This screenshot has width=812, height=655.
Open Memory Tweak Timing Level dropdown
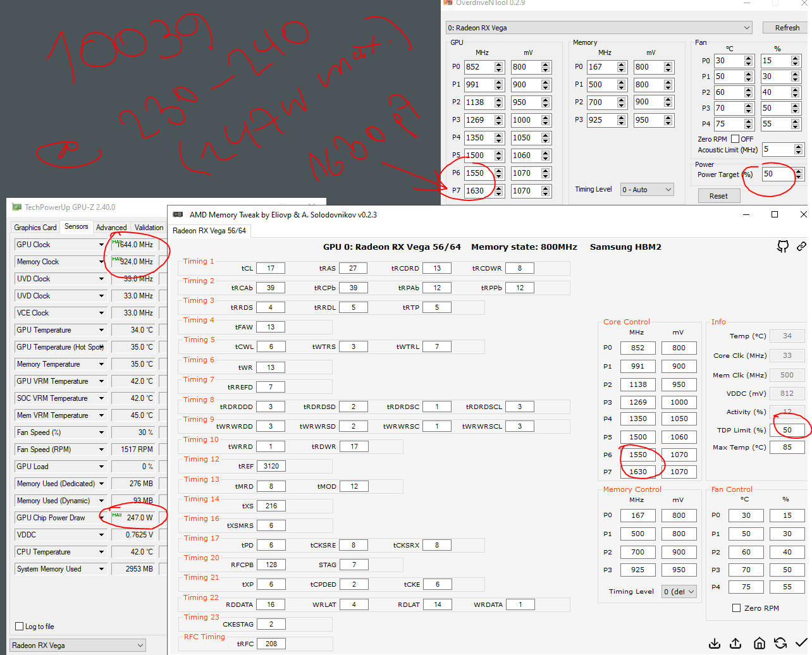click(x=679, y=591)
